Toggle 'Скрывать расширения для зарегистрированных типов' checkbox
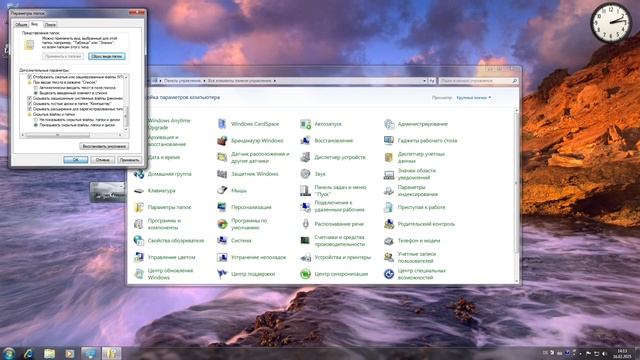This screenshot has height=360, width=640. [x=29, y=109]
